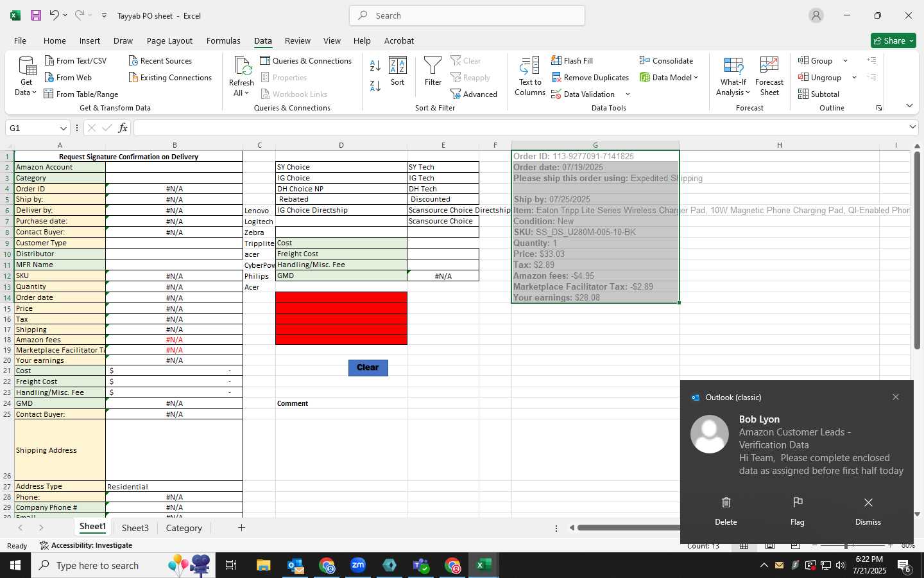
Task: Click Remove Duplicates
Action: click(590, 77)
